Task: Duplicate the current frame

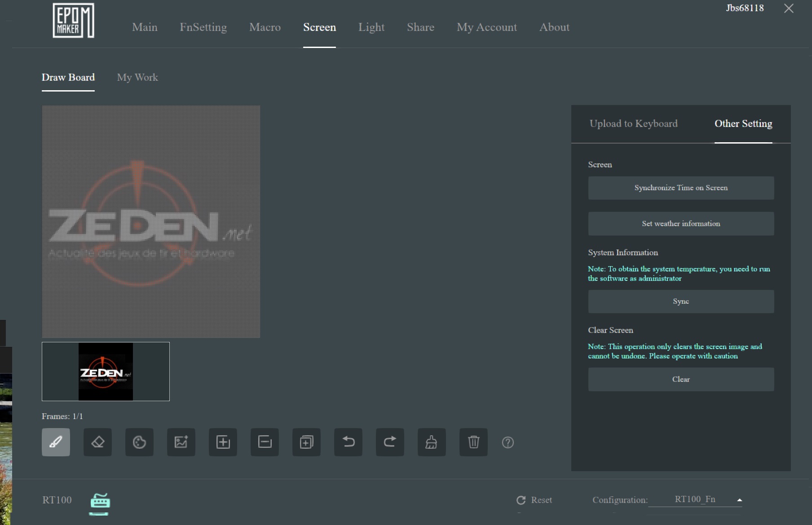Action: pos(306,442)
